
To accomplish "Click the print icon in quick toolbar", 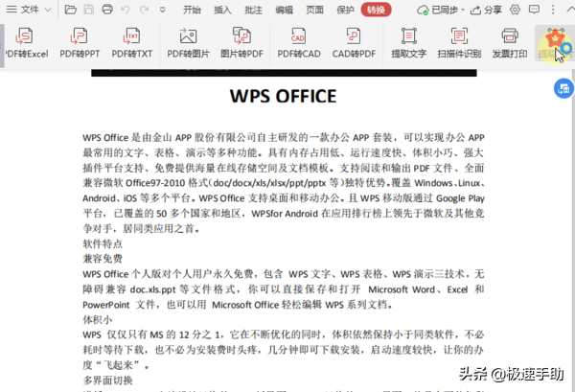I will [107, 10].
